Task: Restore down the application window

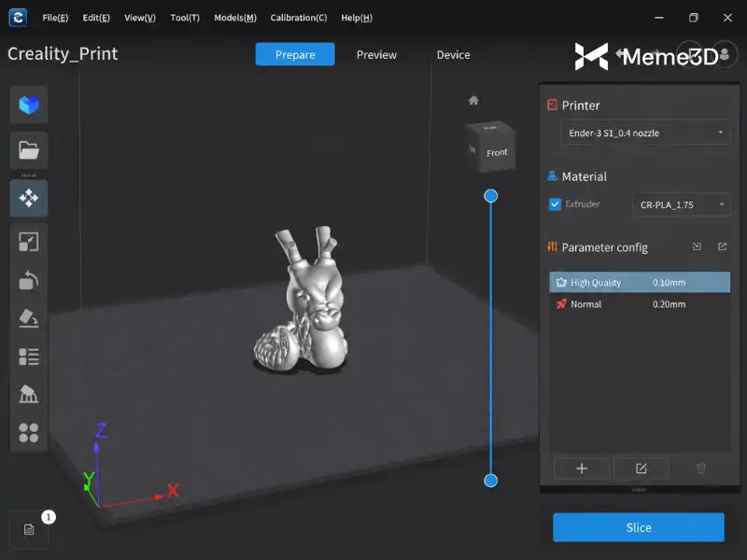Action: pos(693,18)
